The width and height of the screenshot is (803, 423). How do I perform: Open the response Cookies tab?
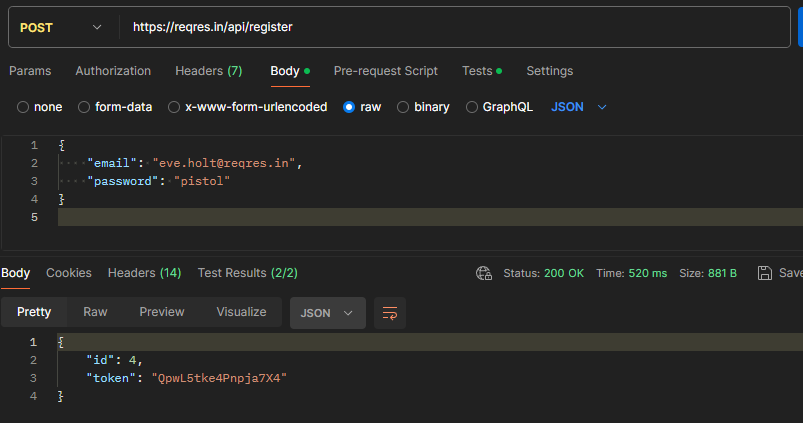(69, 273)
